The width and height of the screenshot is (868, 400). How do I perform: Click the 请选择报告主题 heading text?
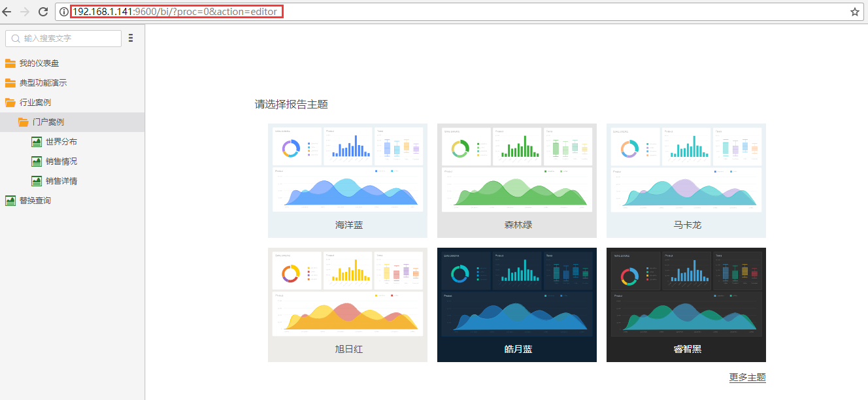[292, 104]
